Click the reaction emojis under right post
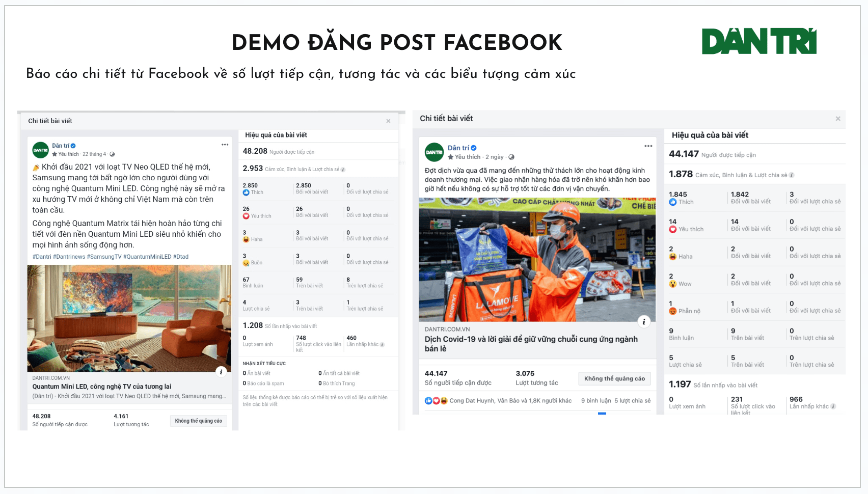Image resolution: width=868 pixels, height=494 pixels. pyautogui.click(x=436, y=401)
